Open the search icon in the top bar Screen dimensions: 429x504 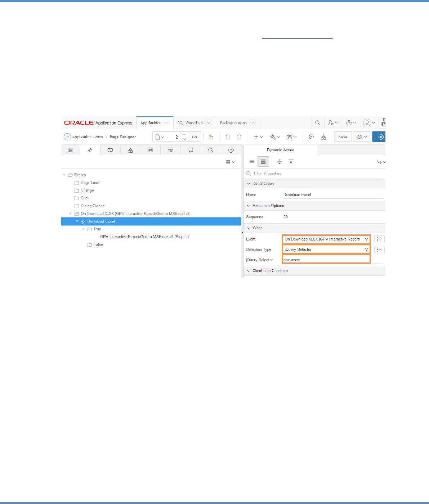pos(317,123)
